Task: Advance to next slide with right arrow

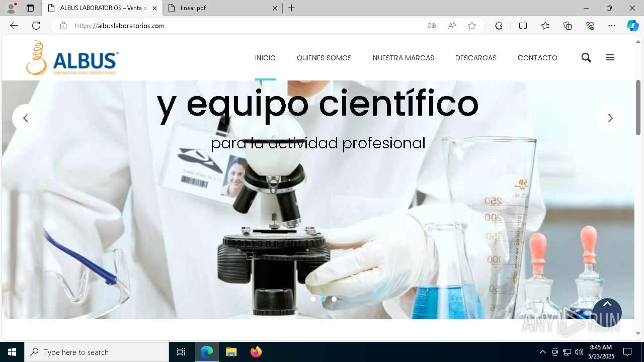Action: click(610, 118)
